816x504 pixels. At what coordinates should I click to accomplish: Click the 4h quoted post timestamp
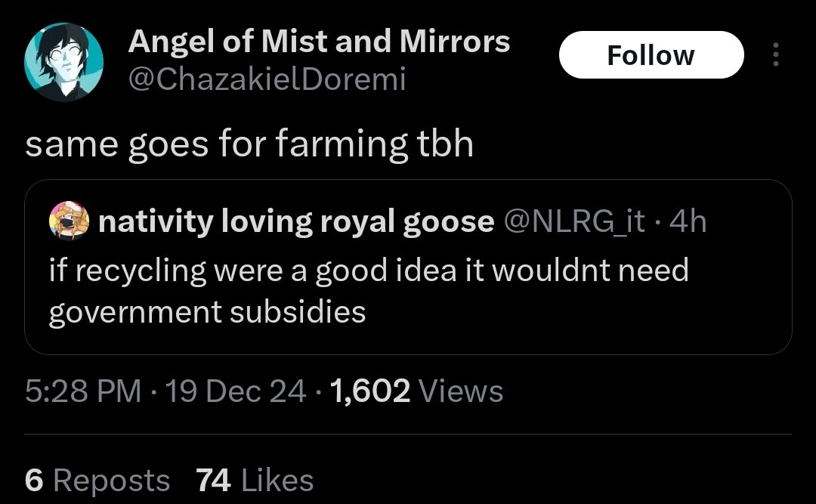click(x=688, y=222)
